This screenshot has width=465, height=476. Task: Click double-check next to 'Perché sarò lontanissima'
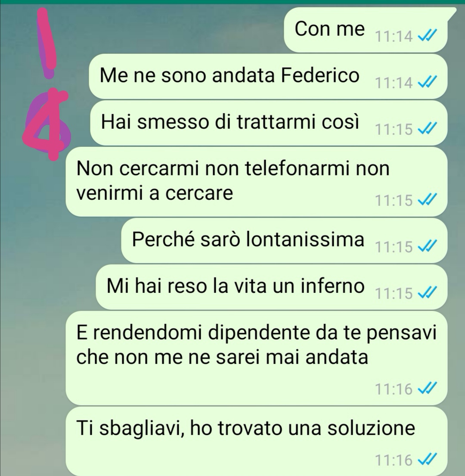point(428,246)
